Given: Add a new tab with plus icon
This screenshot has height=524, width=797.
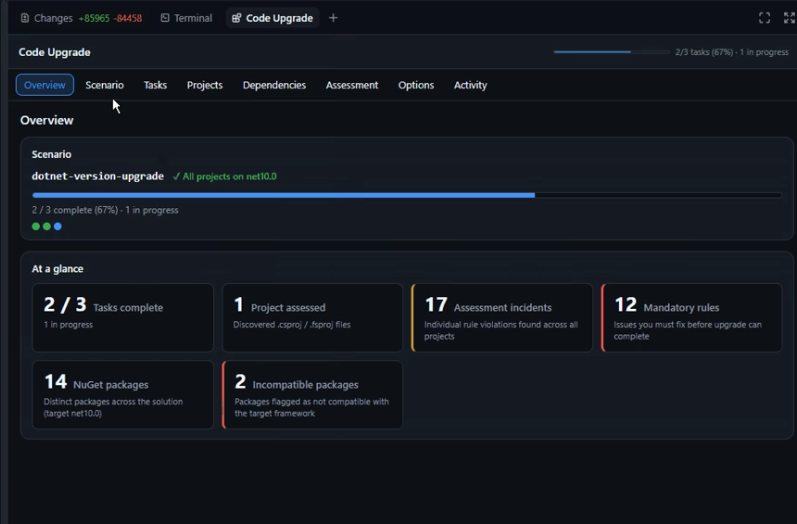Looking at the screenshot, I should click(x=333, y=18).
